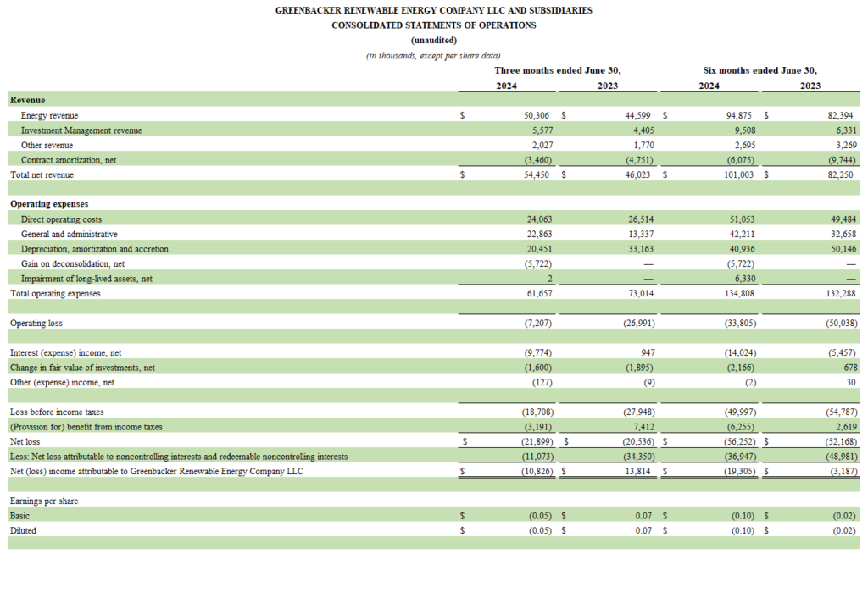Image resolution: width=868 pixels, height=609 pixels.
Task: Select the 'Gain on deconsolidation, net' label
Action: 73,264
